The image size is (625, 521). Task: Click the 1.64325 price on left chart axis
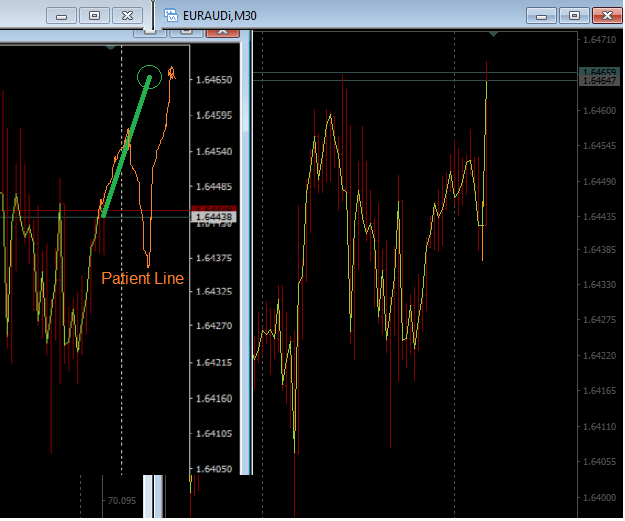point(214,291)
